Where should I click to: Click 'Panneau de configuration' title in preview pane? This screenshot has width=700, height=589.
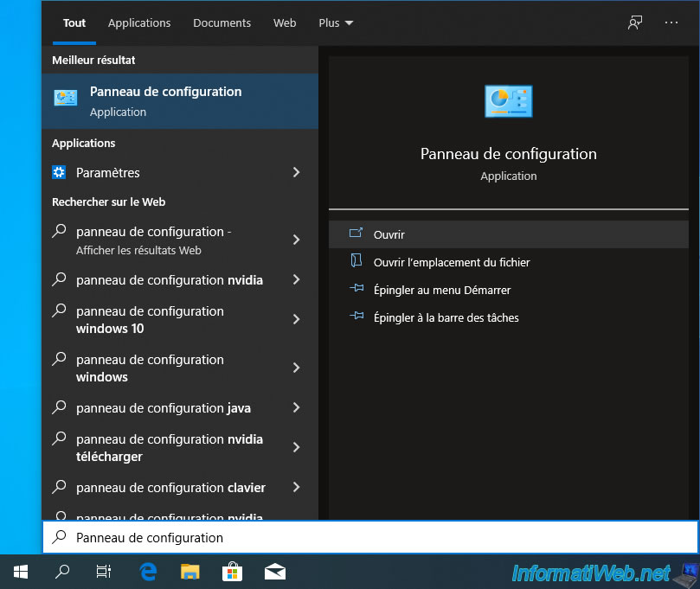pos(509,154)
